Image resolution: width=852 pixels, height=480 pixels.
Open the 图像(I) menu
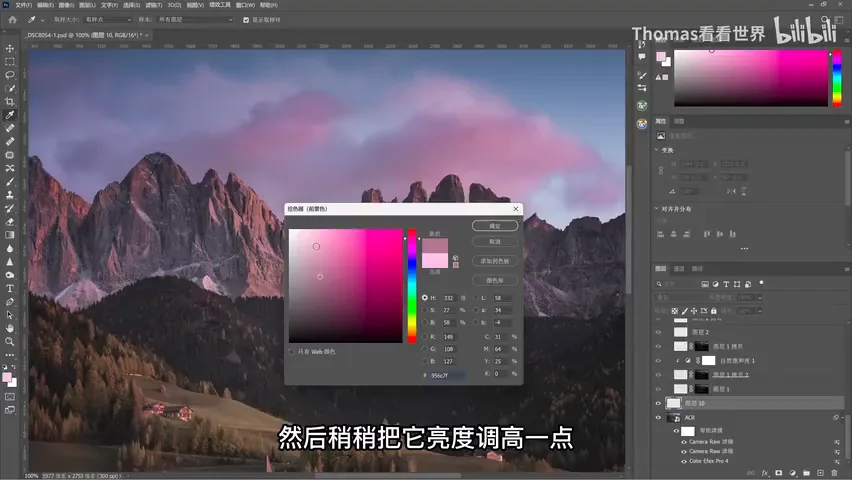click(66, 5)
